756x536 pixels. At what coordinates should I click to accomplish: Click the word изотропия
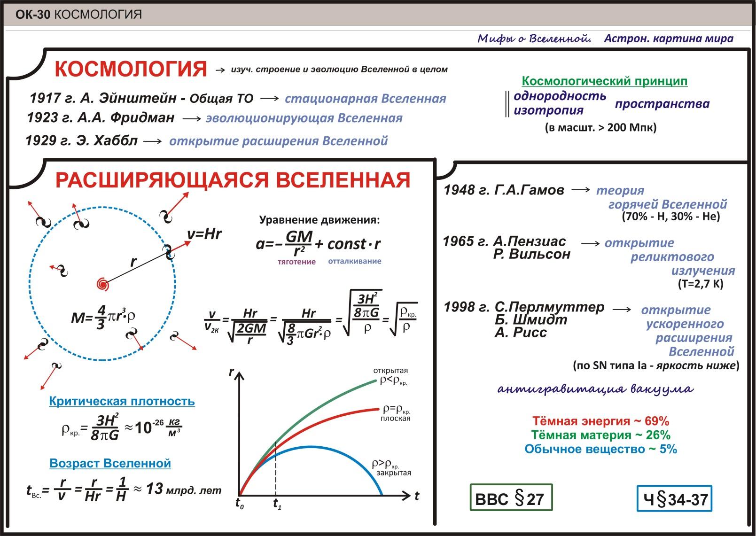[548, 111]
